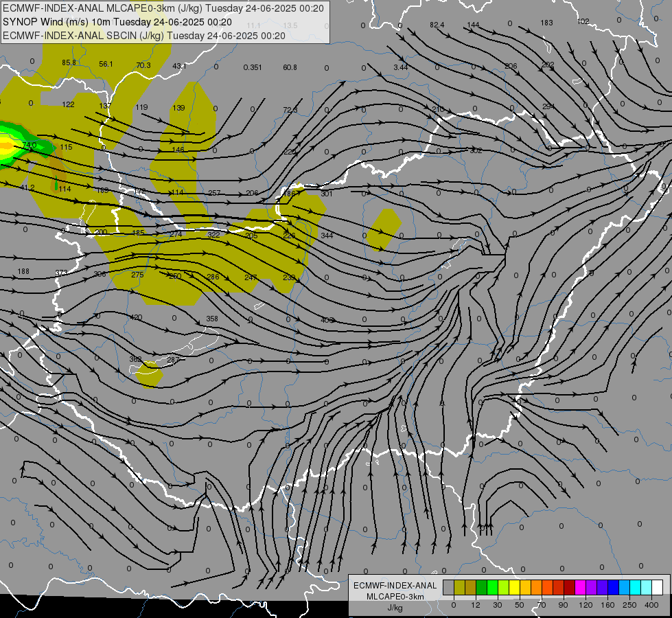
Task: Click the map value '3.44'
Action: [x=401, y=67]
